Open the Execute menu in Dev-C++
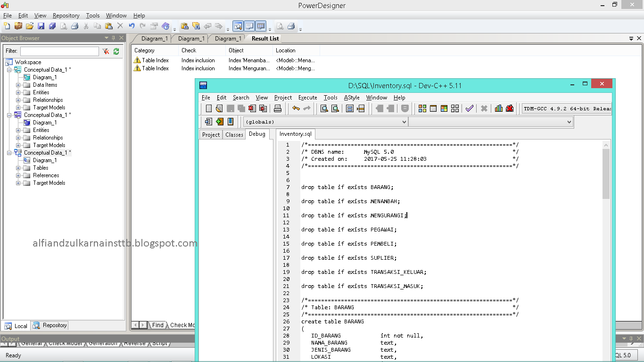The width and height of the screenshot is (644, 362). (307, 98)
